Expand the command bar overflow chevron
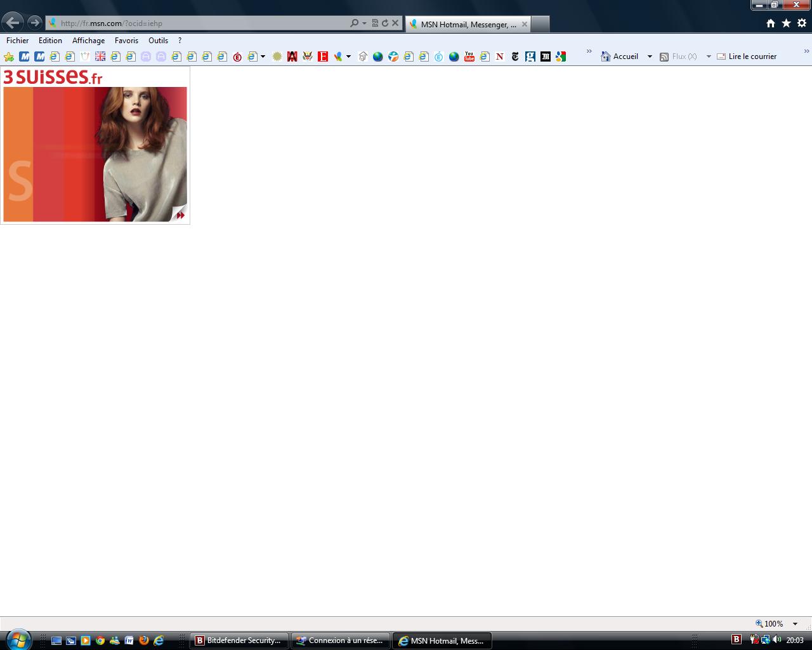Screen dimensions: 812x650 click(x=807, y=51)
